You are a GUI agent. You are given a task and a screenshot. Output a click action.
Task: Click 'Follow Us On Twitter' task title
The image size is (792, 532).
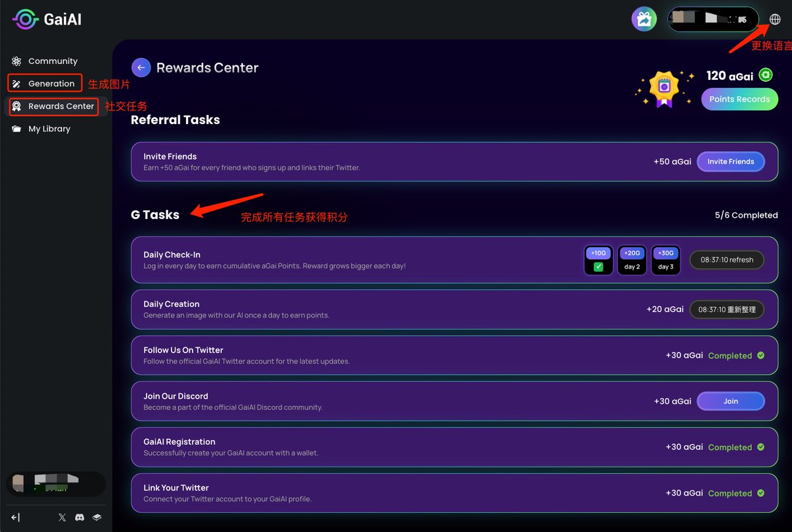point(183,350)
